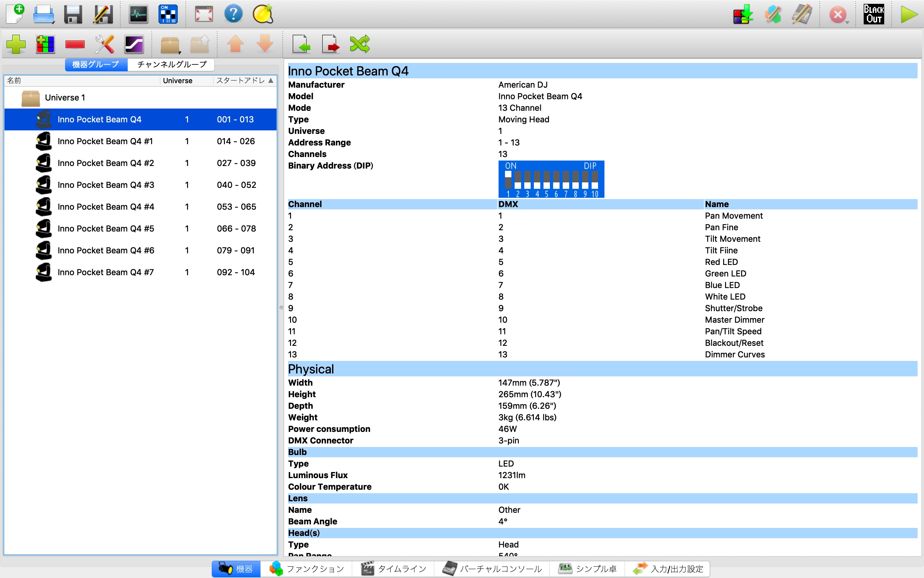Click the live edit virtual console icon
Image resolution: width=924 pixels, height=578 pixels.
click(x=802, y=14)
